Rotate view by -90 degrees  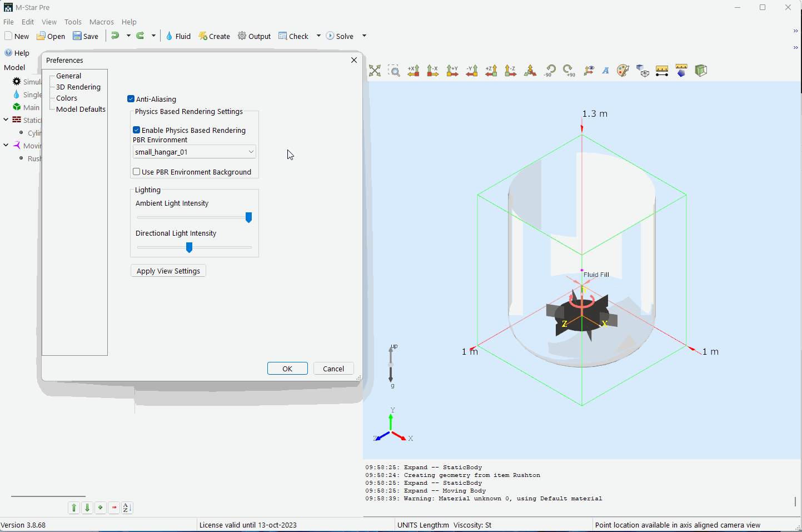550,71
